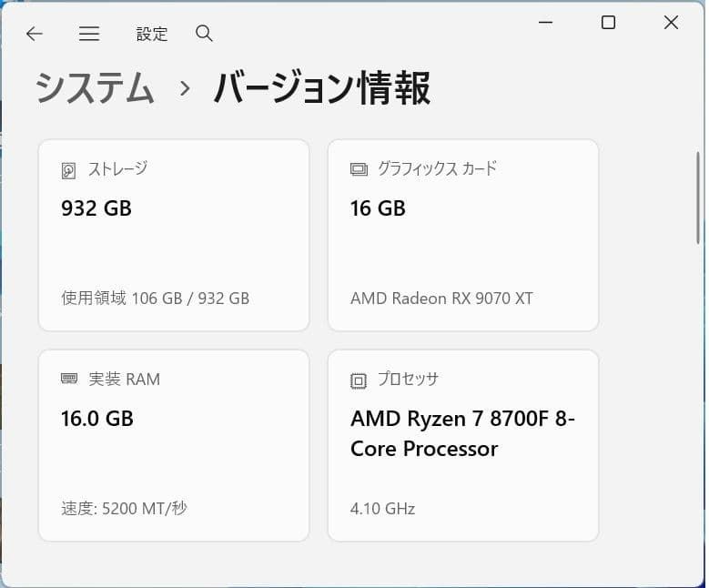The width and height of the screenshot is (709, 588).
Task: Go to システム breadcrumb link
Action: (x=95, y=88)
